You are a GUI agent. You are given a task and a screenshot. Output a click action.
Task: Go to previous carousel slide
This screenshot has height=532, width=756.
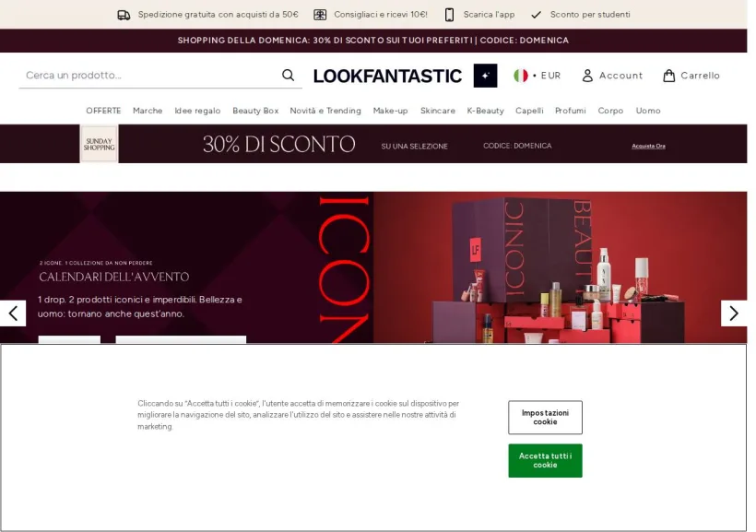click(x=13, y=313)
